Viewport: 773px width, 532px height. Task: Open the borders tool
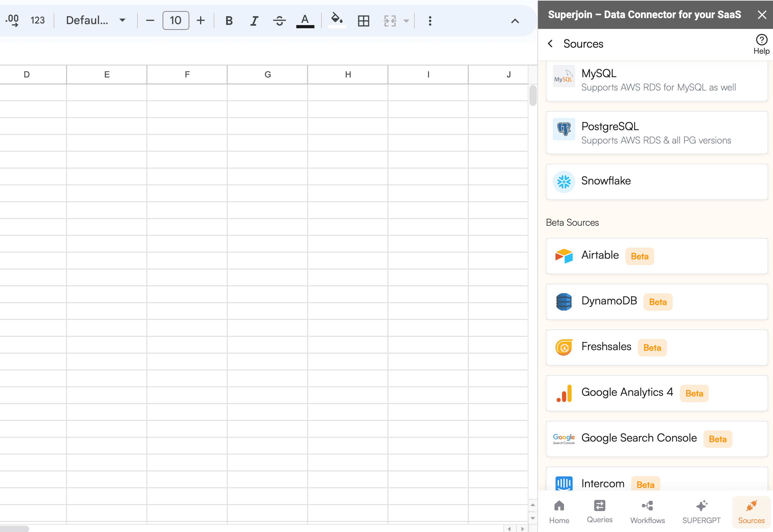click(x=363, y=21)
